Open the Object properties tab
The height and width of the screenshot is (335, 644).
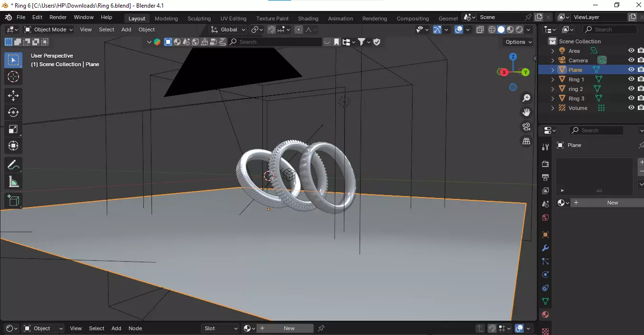pyautogui.click(x=545, y=235)
